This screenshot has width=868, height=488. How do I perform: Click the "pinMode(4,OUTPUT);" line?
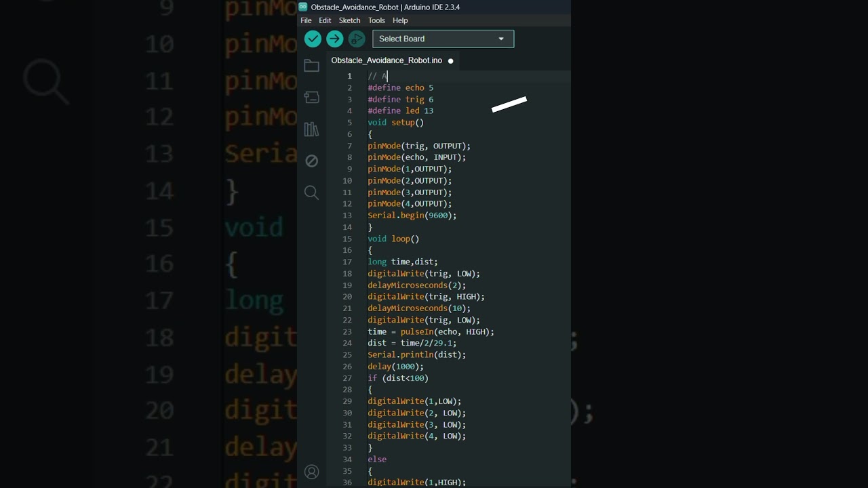click(x=410, y=203)
